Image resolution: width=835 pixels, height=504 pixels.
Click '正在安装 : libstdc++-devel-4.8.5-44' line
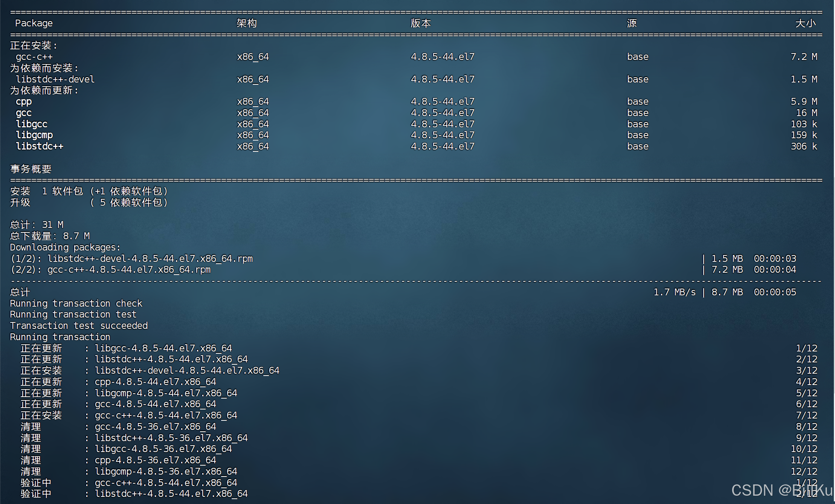pos(150,371)
